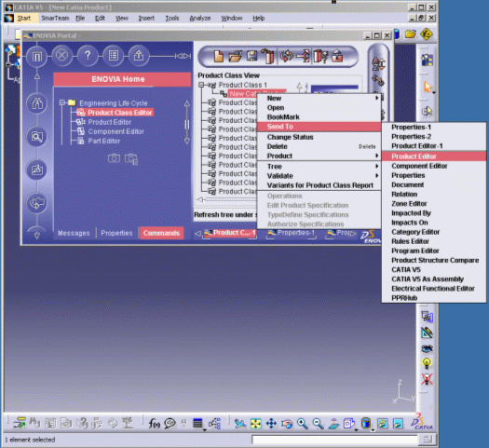Click the design table grid icon
This screenshot has width=489, height=448.
click(x=197, y=424)
